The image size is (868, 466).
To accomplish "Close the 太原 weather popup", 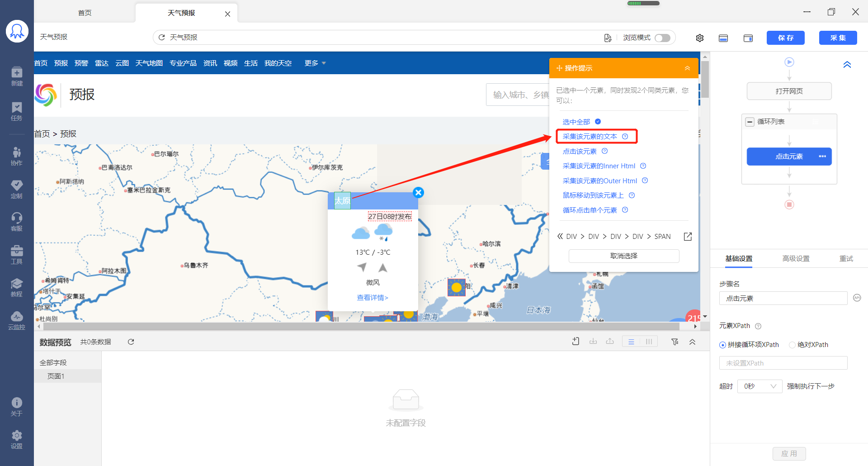I will click(x=419, y=193).
